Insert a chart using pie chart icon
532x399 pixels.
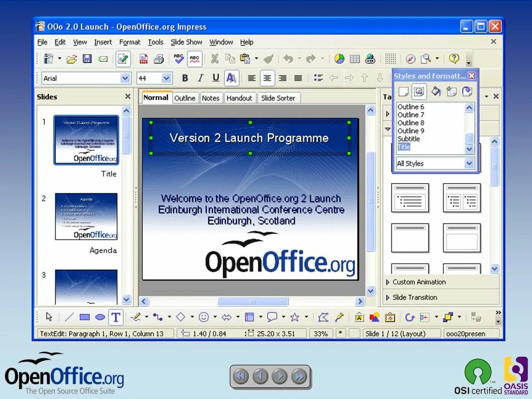coord(339,59)
